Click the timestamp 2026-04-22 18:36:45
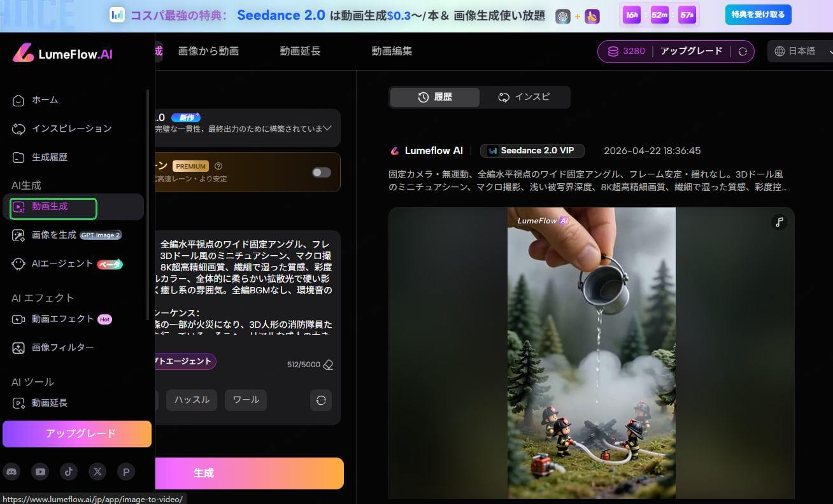This screenshot has width=833, height=504. [652, 151]
